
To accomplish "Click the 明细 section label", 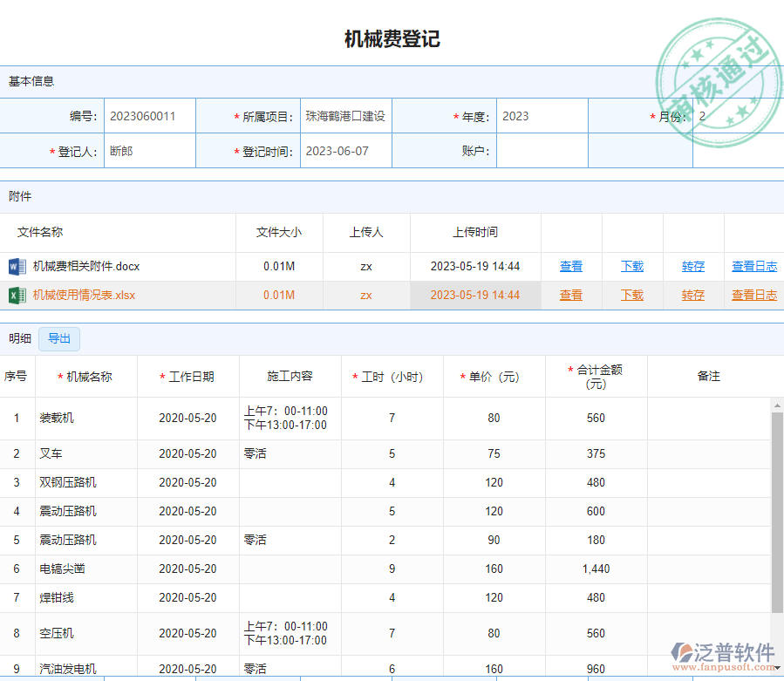I will click(19, 338).
